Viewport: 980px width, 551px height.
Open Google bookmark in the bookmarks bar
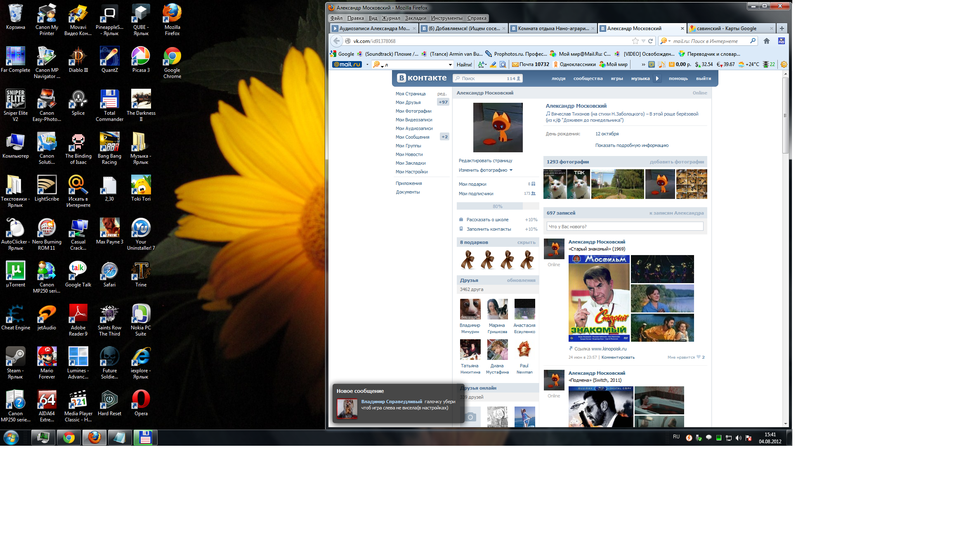342,54
